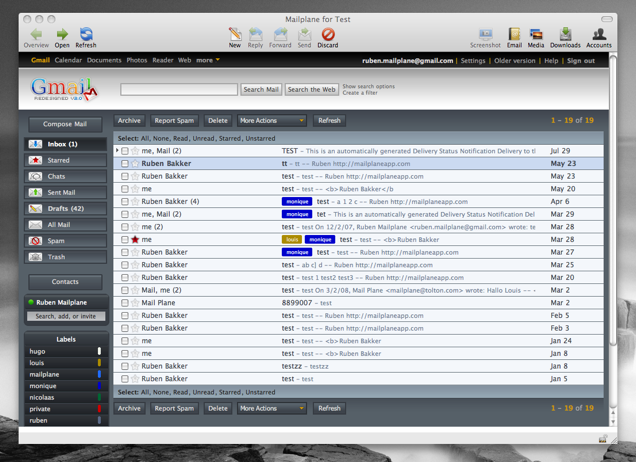The image size is (636, 462).
Task: Click the Discard toolbar icon
Action: click(x=328, y=34)
